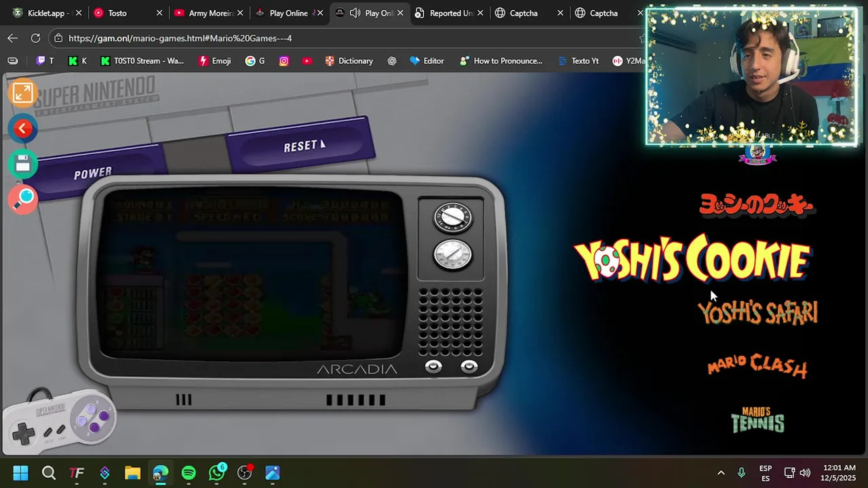Open the Dictionary bookmark
Image resolution: width=868 pixels, height=488 pixels.
tap(349, 61)
